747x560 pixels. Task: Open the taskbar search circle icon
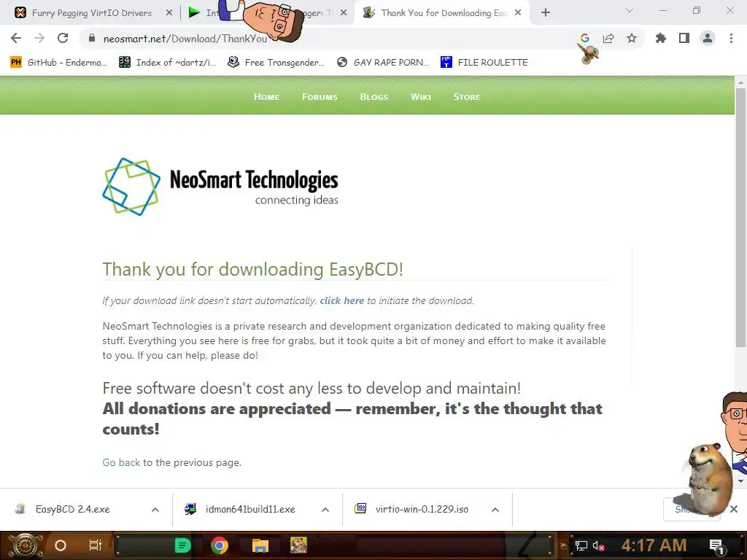pos(61,545)
